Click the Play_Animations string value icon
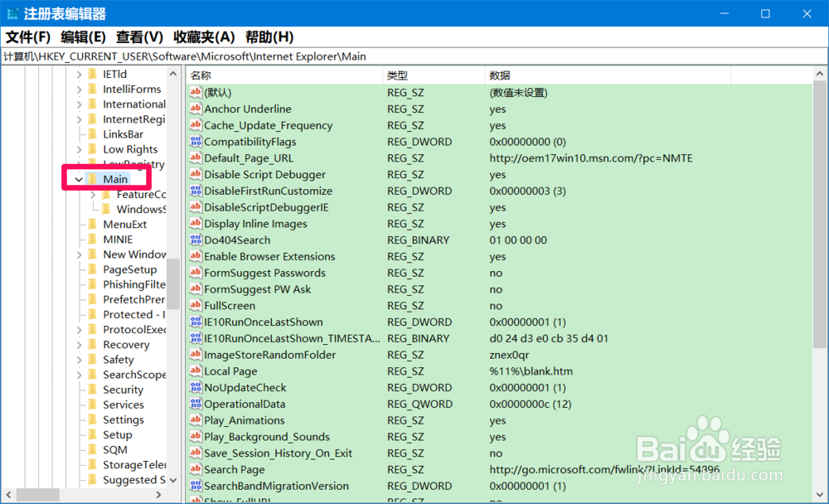Viewport: 829px width, 504px height. coord(196,420)
